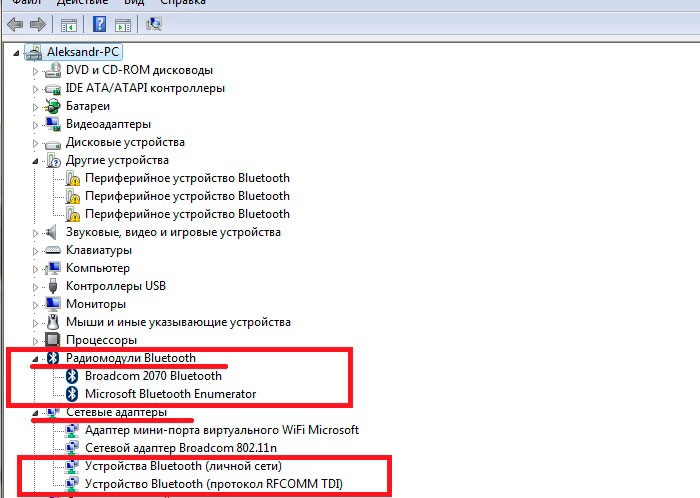Click the Дисковые устройства disk icon
Screen dimensions: 700x498
click(53, 144)
